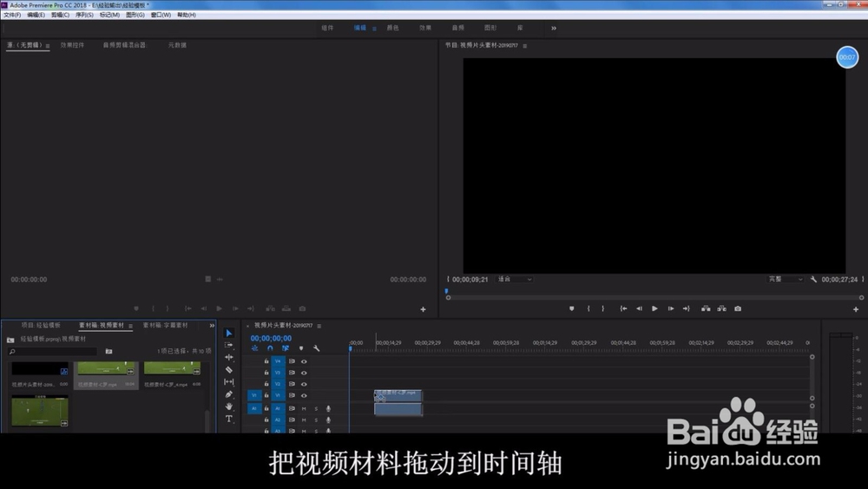
Task: Switch to 项目:经验模板 tab
Action: point(41,325)
